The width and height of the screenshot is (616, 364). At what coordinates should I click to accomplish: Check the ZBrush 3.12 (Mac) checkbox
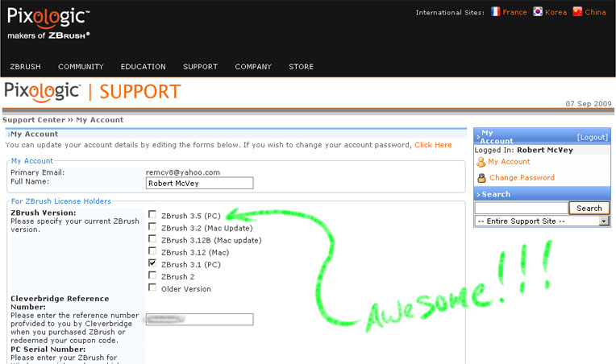pos(152,251)
